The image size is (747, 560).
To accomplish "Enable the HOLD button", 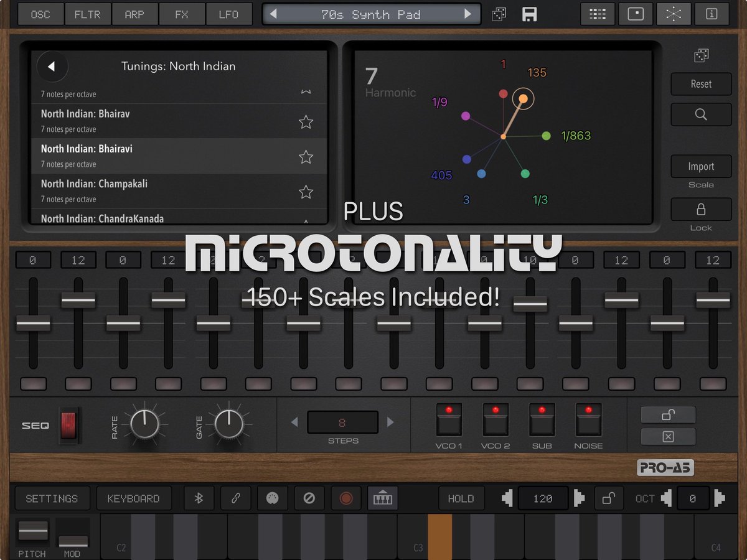I will point(461,498).
